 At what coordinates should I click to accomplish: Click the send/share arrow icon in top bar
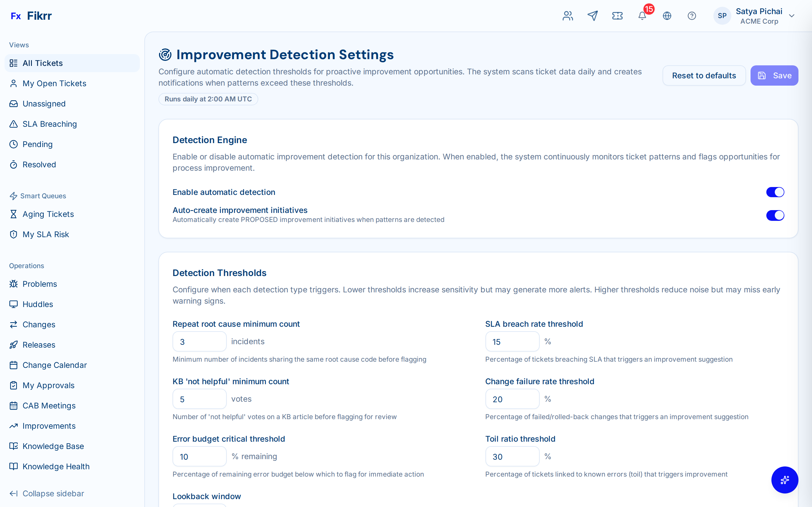pyautogui.click(x=593, y=16)
